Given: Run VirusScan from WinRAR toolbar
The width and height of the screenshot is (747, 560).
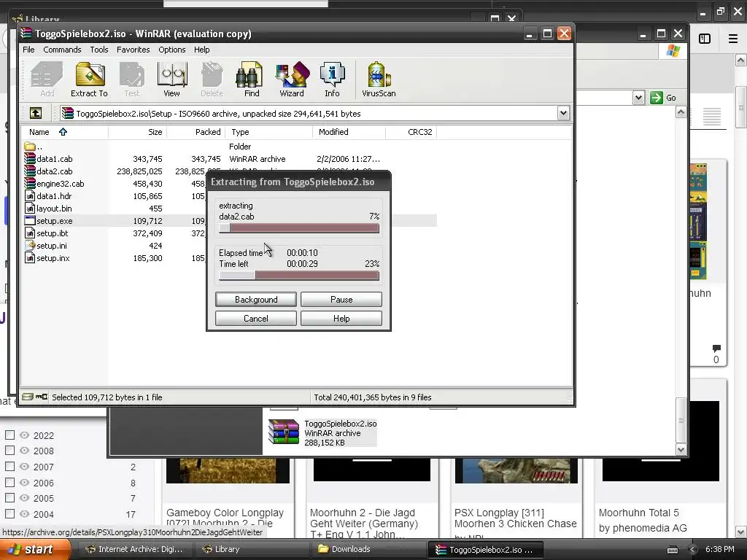Looking at the screenshot, I should [379, 79].
